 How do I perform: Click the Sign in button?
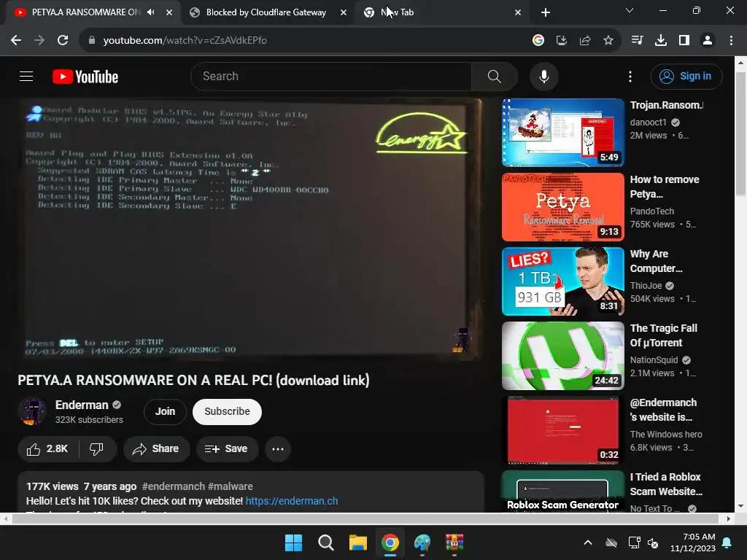tap(686, 76)
